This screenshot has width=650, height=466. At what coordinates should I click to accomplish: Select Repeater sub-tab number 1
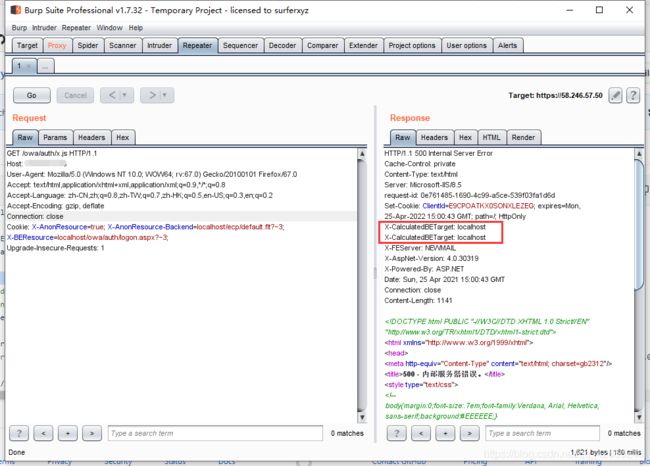24,66
